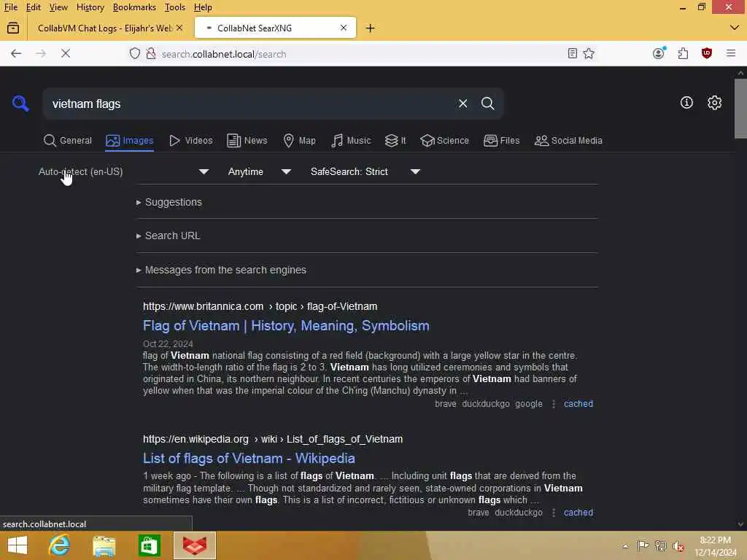Viewport: 747px width, 560px height.
Task: Open the Tools menu
Action: (175, 7)
